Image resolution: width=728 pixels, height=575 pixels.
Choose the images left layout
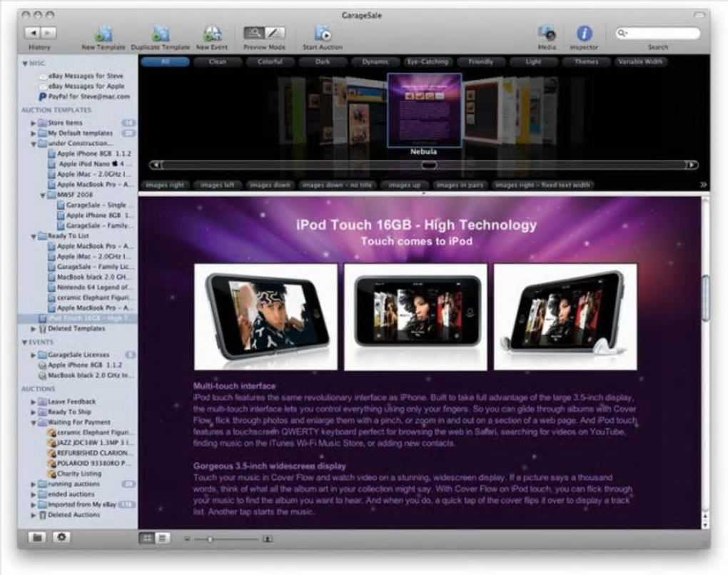click(217, 185)
